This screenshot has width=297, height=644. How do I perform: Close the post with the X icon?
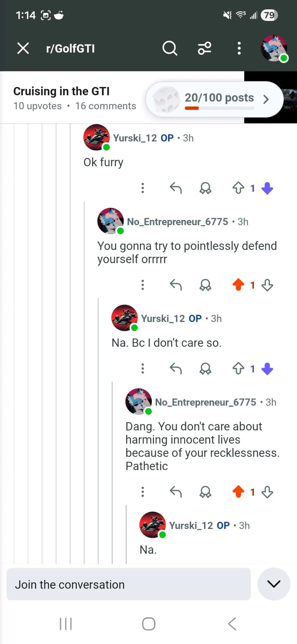[23, 48]
